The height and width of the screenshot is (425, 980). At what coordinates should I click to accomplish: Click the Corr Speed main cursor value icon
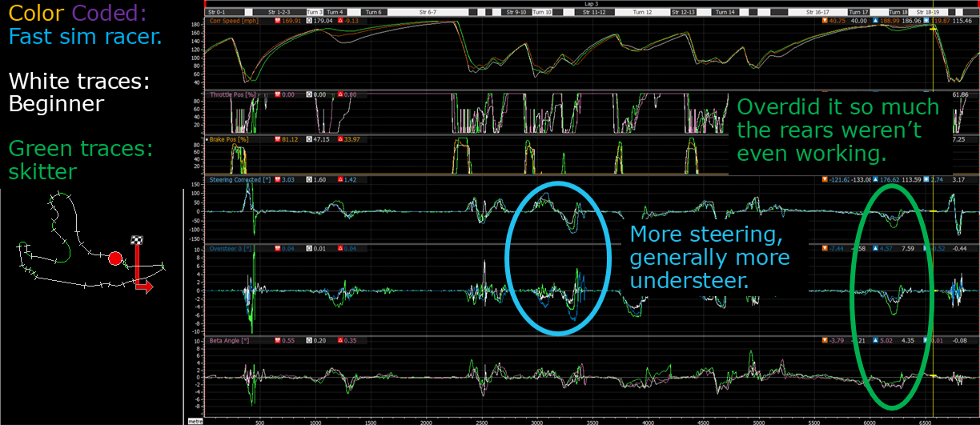[277, 21]
